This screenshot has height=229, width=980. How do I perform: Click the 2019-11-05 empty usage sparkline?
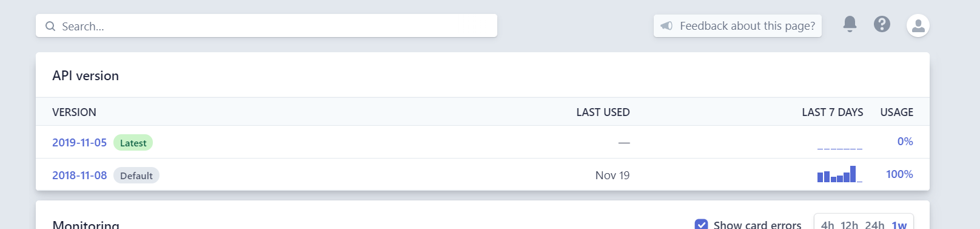pos(839,146)
